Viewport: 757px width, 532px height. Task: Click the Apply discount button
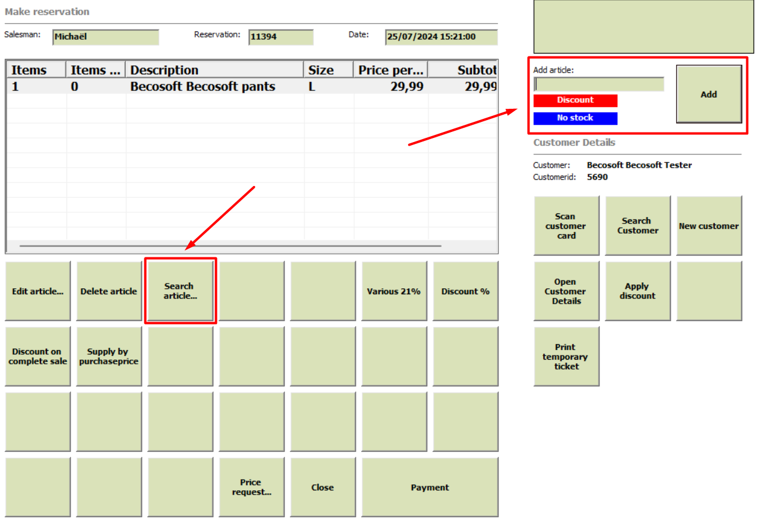pyautogui.click(x=638, y=291)
